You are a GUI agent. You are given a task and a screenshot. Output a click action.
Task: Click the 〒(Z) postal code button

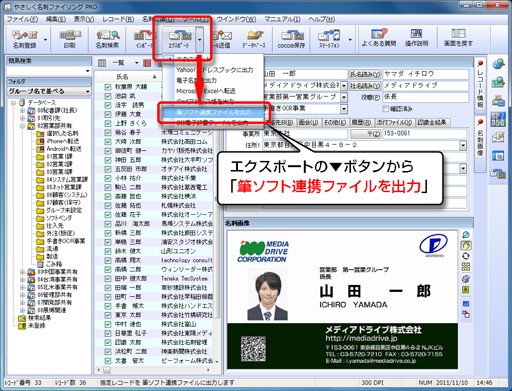point(365,134)
